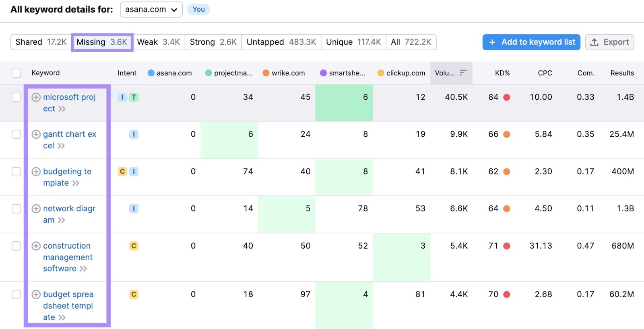This screenshot has width=644, height=329.
Task: Sort by the Volume column header
Action: click(451, 73)
